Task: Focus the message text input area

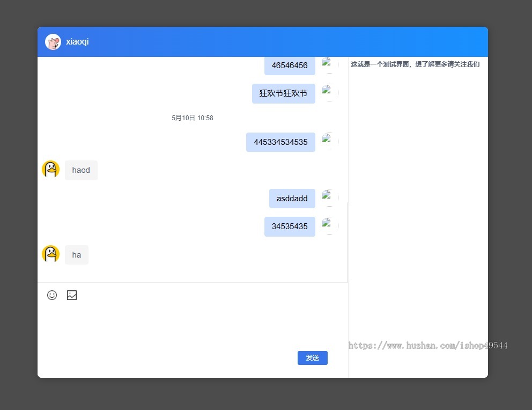Action: [x=193, y=326]
